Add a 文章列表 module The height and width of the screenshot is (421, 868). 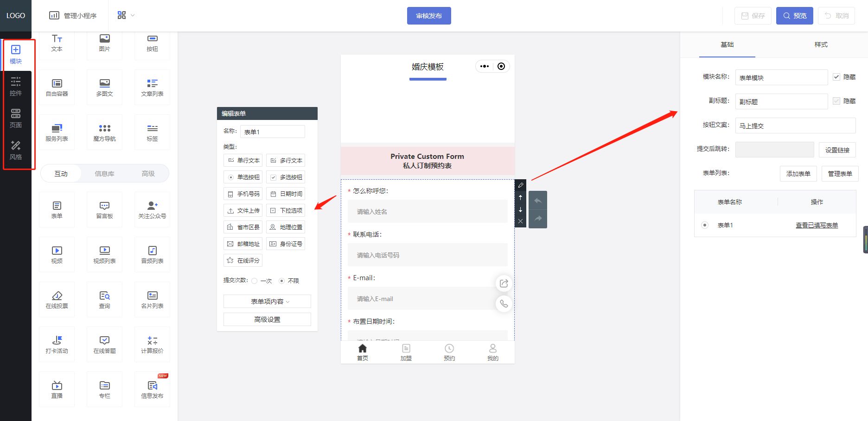(152, 88)
